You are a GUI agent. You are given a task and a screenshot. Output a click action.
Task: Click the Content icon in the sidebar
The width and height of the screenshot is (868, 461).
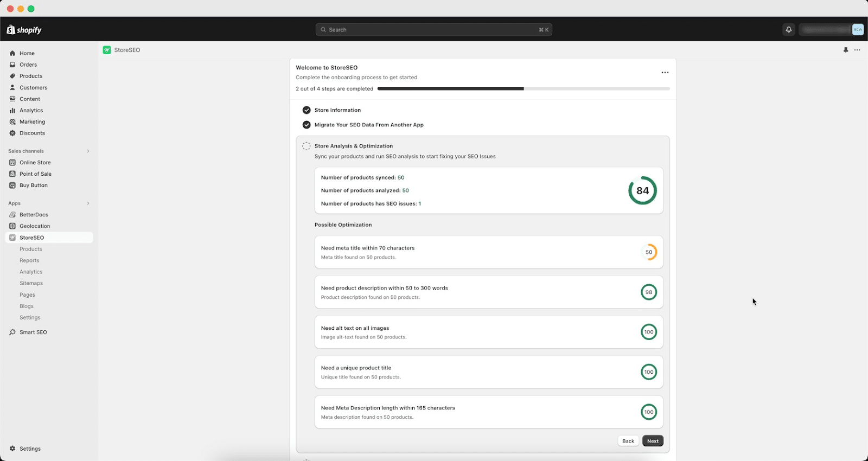[x=12, y=99]
